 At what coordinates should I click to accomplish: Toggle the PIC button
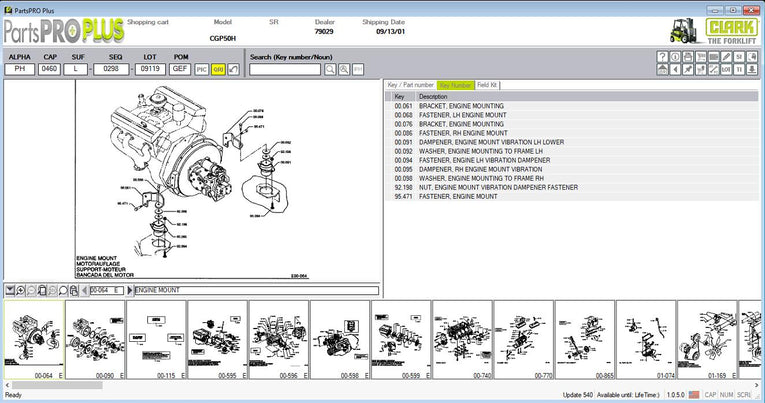[x=202, y=70]
